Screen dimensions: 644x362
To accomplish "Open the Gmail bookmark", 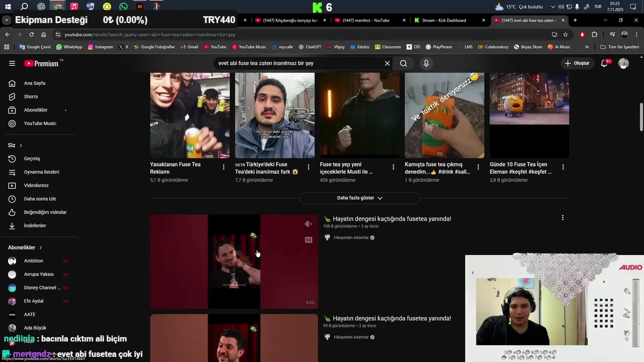I will coord(189,47).
